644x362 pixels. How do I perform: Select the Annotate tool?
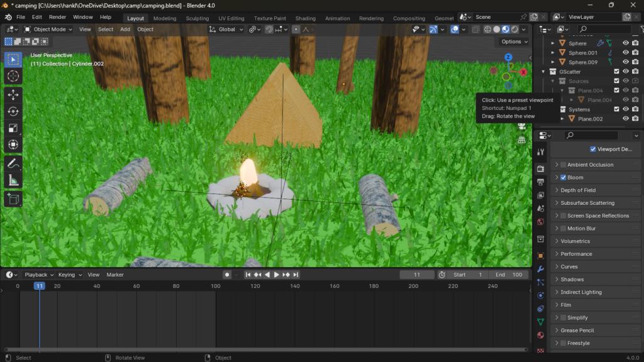click(x=13, y=164)
